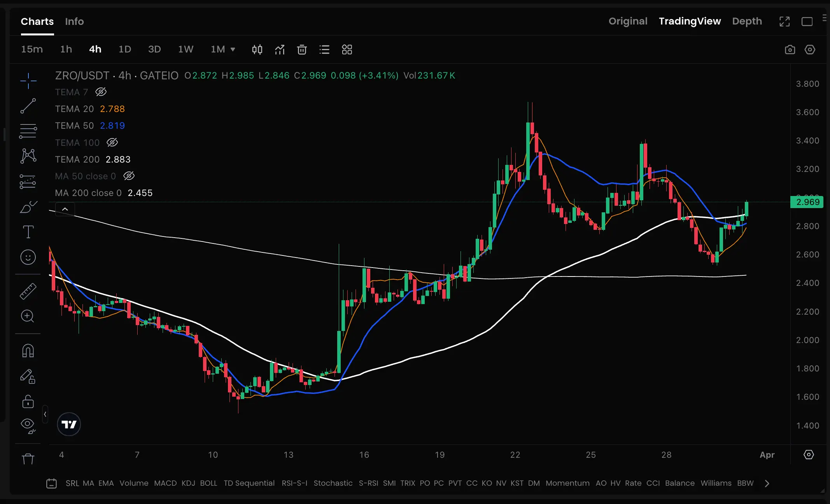Enter fullscreen chart mode
Screen dimensions: 830x504
click(x=784, y=21)
